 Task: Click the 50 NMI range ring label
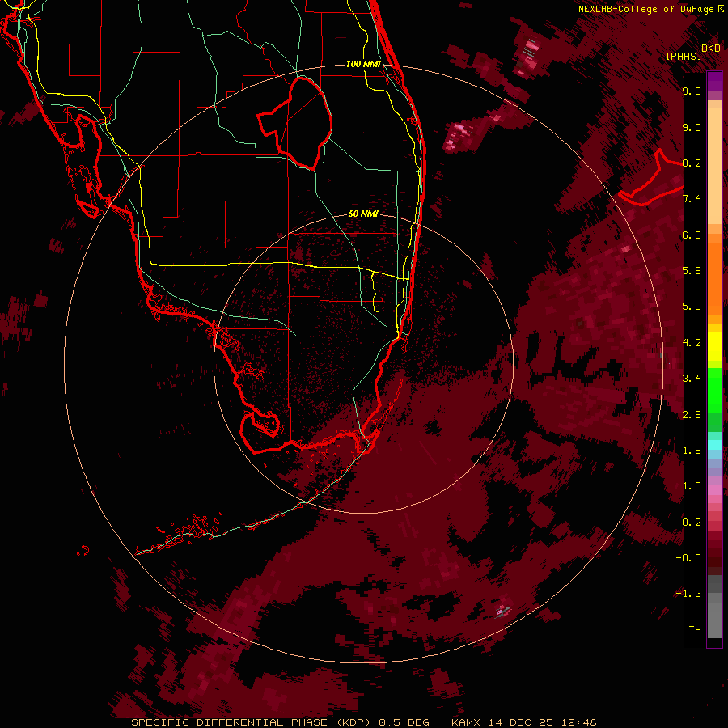[x=363, y=214]
